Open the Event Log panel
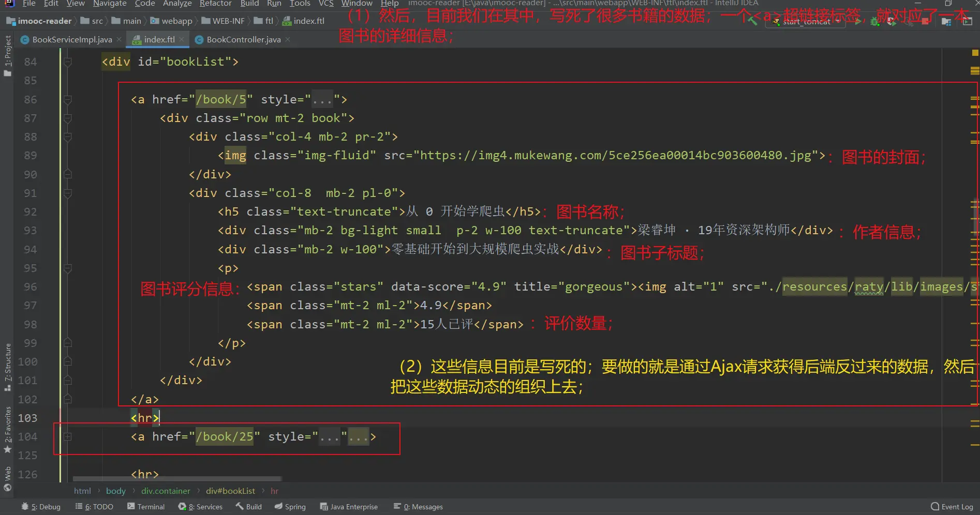Viewport: 980px width, 515px height. click(x=952, y=507)
